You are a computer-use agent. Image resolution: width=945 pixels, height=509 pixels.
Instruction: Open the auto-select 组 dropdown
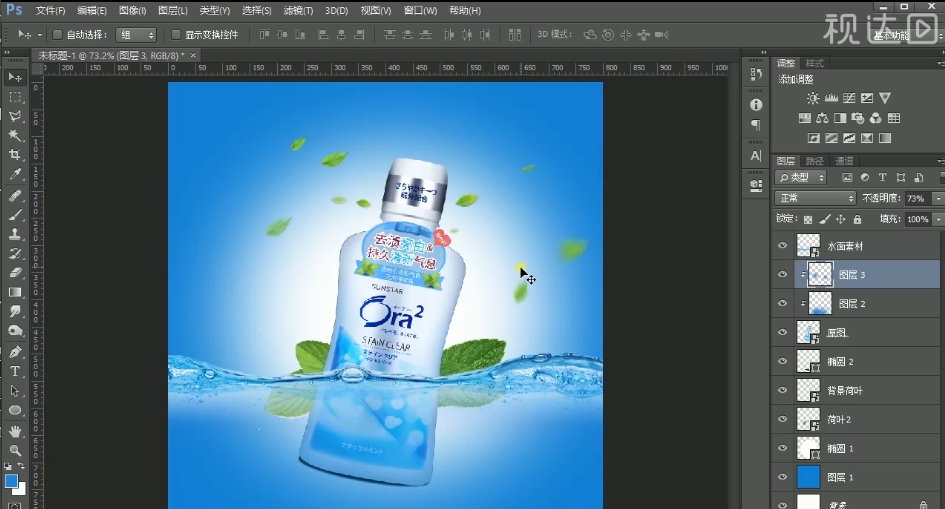coord(136,35)
